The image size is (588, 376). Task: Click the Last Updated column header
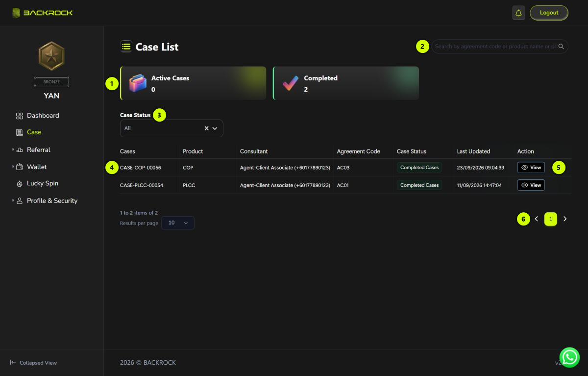(473, 151)
